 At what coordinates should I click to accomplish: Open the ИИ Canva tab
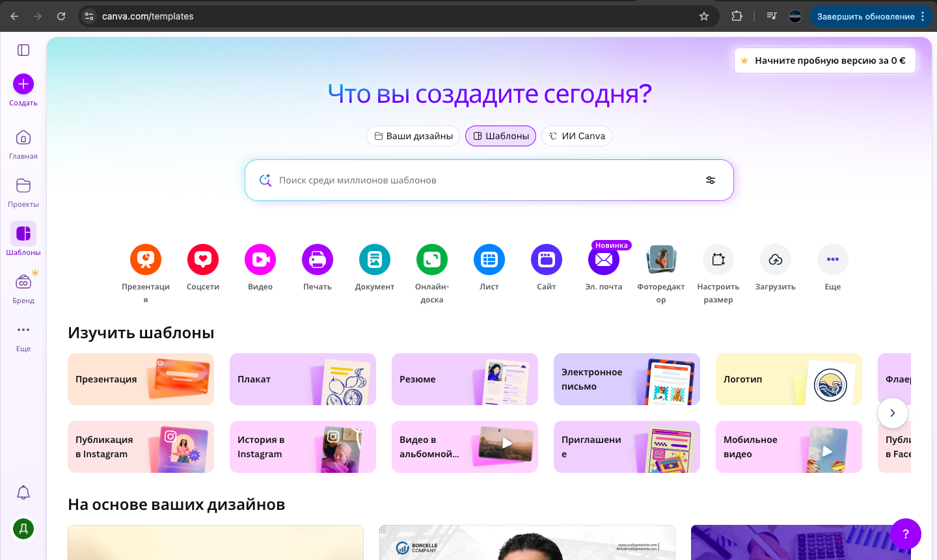click(577, 136)
